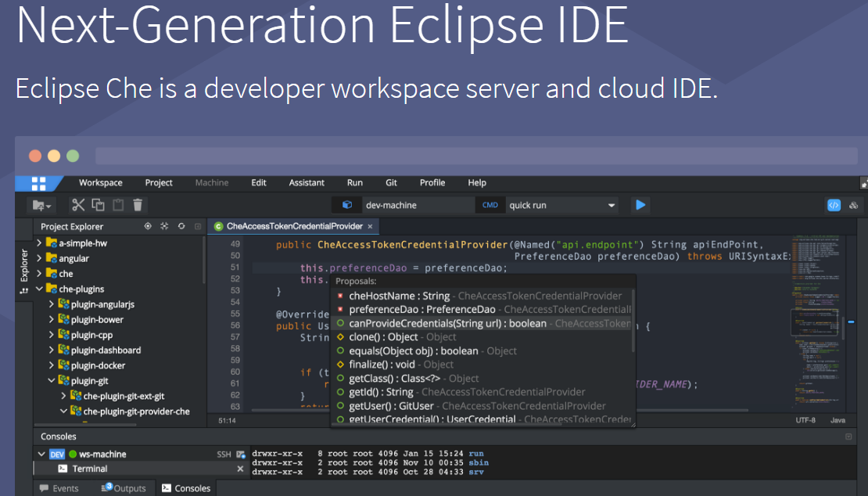Minimize the Consoles panel

click(848, 437)
